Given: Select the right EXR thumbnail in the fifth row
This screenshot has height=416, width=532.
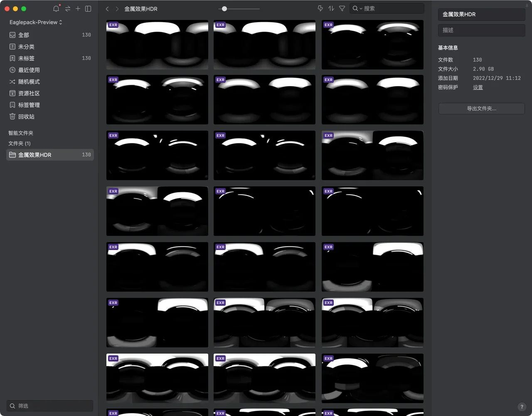Looking at the screenshot, I should pos(372,267).
